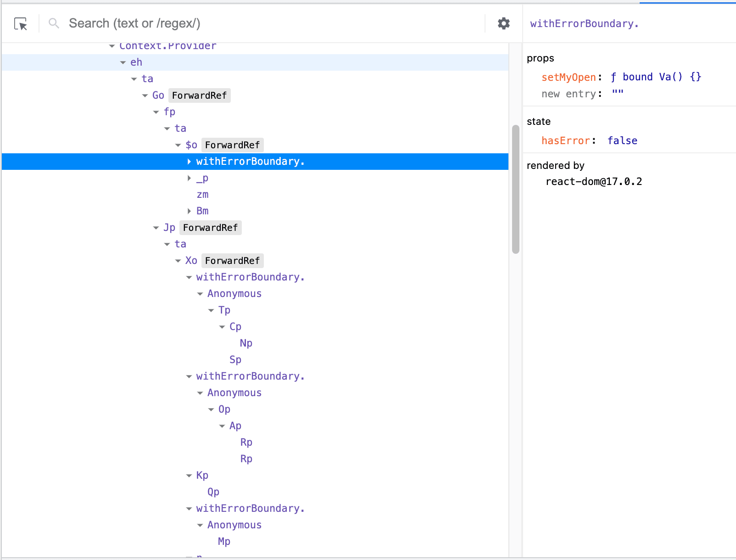Image resolution: width=736 pixels, height=560 pixels.
Task: Click the setMyOpen prop function value
Action: tap(655, 77)
